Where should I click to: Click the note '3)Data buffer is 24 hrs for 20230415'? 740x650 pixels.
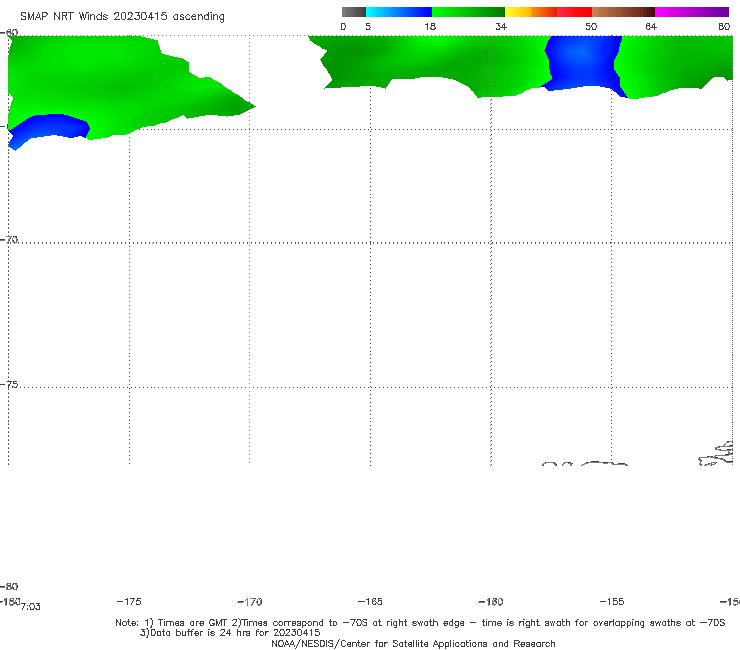pos(230,633)
